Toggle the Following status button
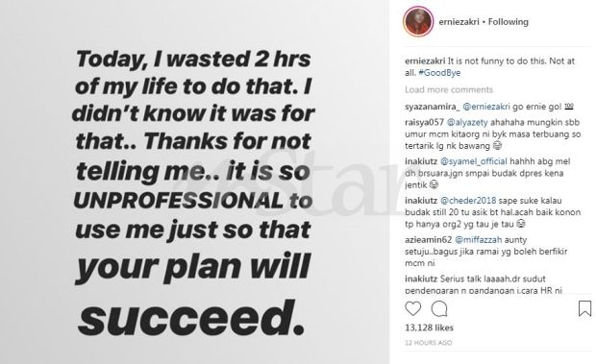The height and width of the screenshot is (364, 596). (509, 22)
